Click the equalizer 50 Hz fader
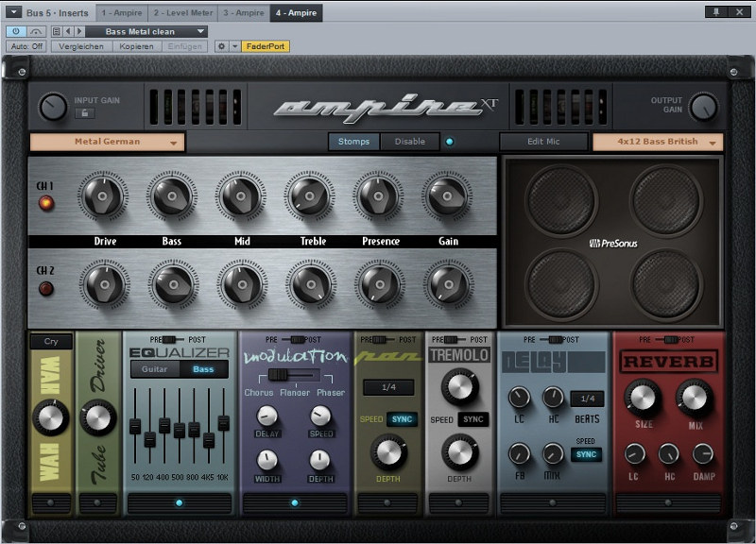 (x=135, y=427)
